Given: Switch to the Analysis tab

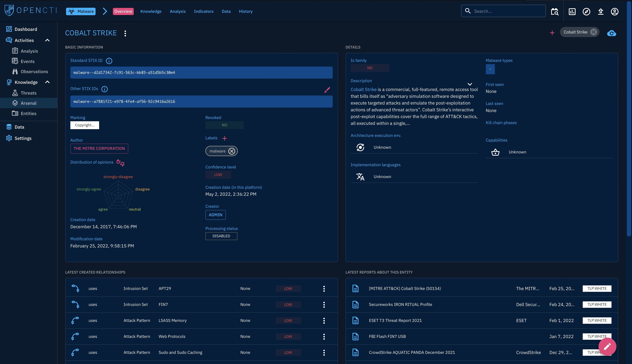Looking at the screenshot, I should coord(178,11).
